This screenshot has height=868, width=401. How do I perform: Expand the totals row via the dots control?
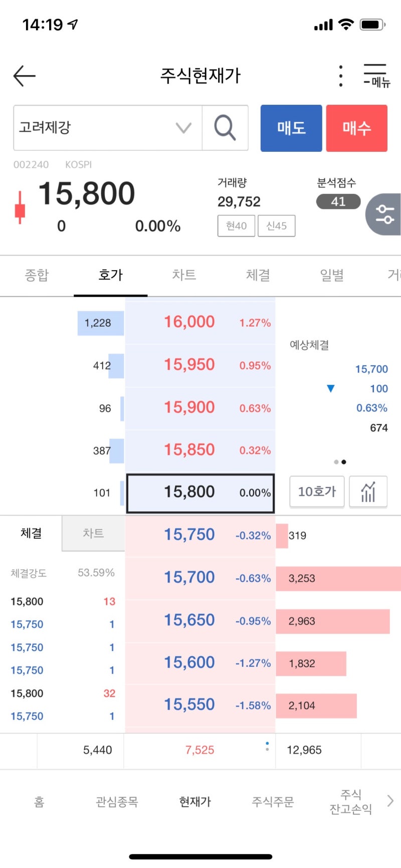(267, 746)
